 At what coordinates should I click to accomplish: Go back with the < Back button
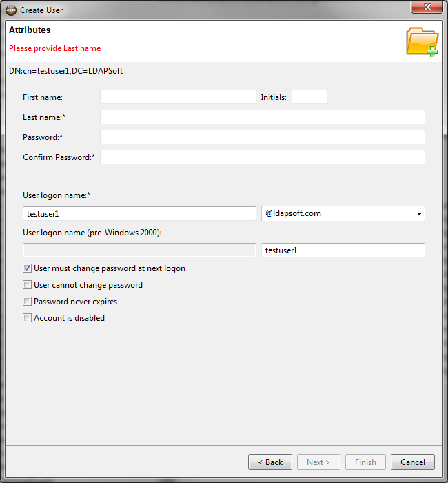click(x=270, y=462)
